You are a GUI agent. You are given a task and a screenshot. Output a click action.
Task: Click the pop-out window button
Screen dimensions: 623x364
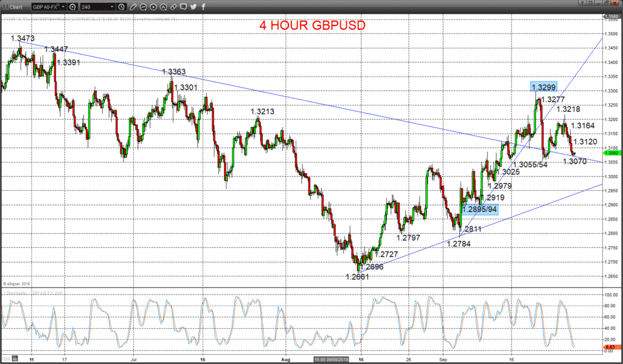590,3
